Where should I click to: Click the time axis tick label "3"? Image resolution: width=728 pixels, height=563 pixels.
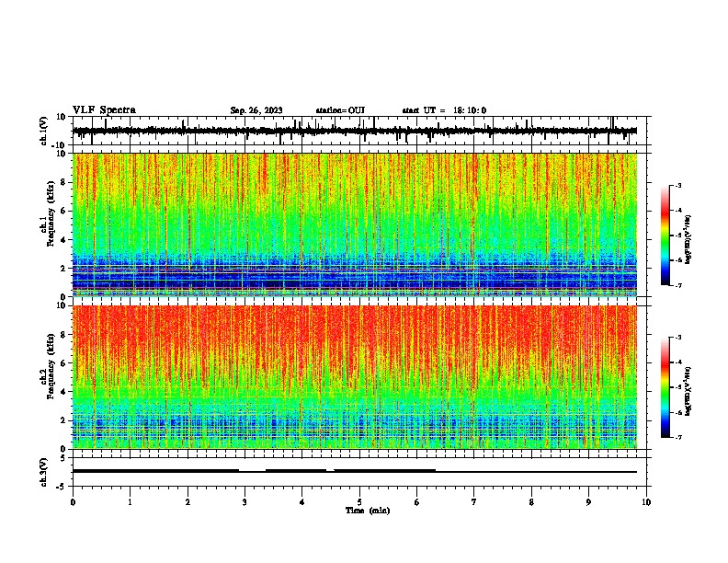point(245,502)
